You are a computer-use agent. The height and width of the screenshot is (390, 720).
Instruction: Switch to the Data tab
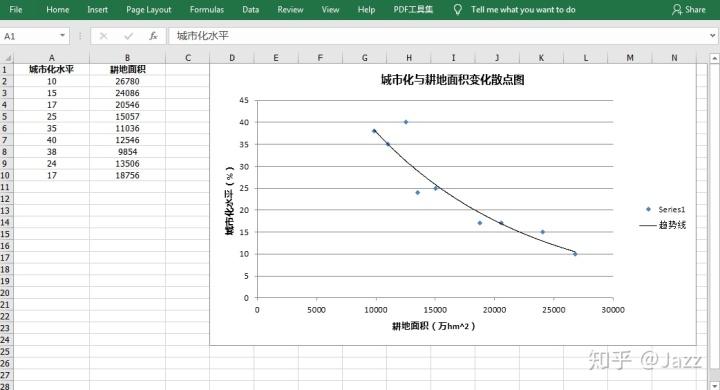pos(251,10)
